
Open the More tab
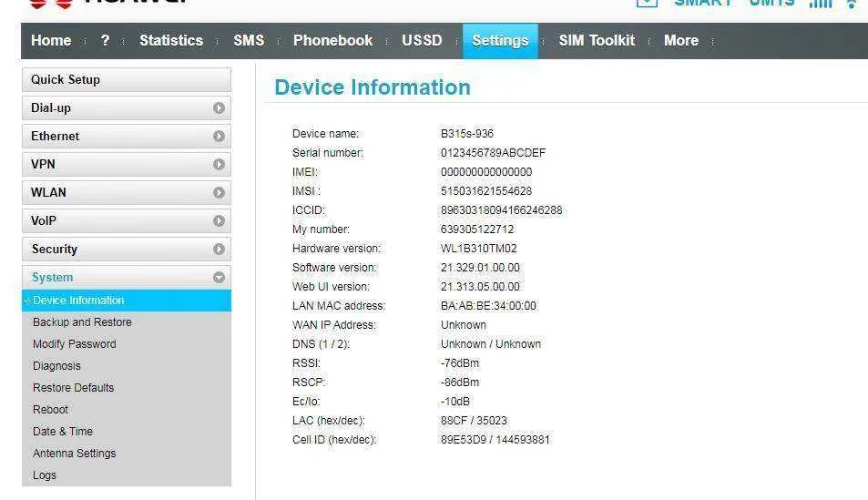(681, 40)
